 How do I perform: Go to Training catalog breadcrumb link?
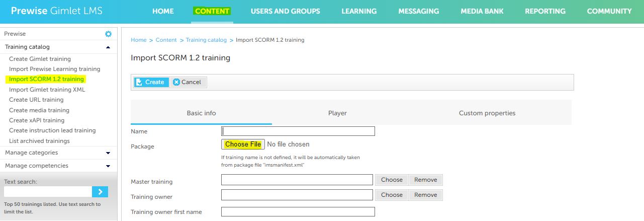tap(206, 40)
